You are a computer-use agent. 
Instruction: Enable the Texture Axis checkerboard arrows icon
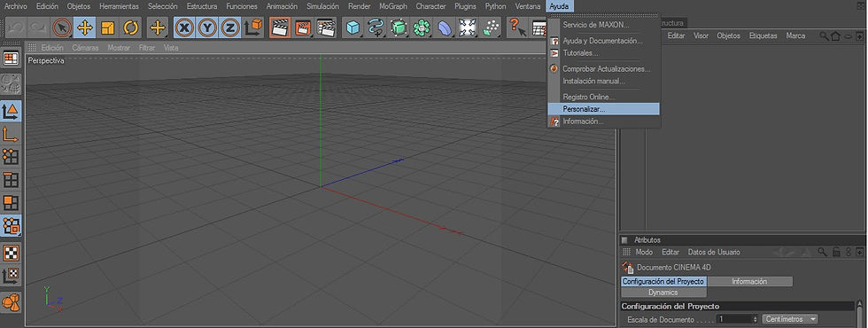tap(11, 276)
